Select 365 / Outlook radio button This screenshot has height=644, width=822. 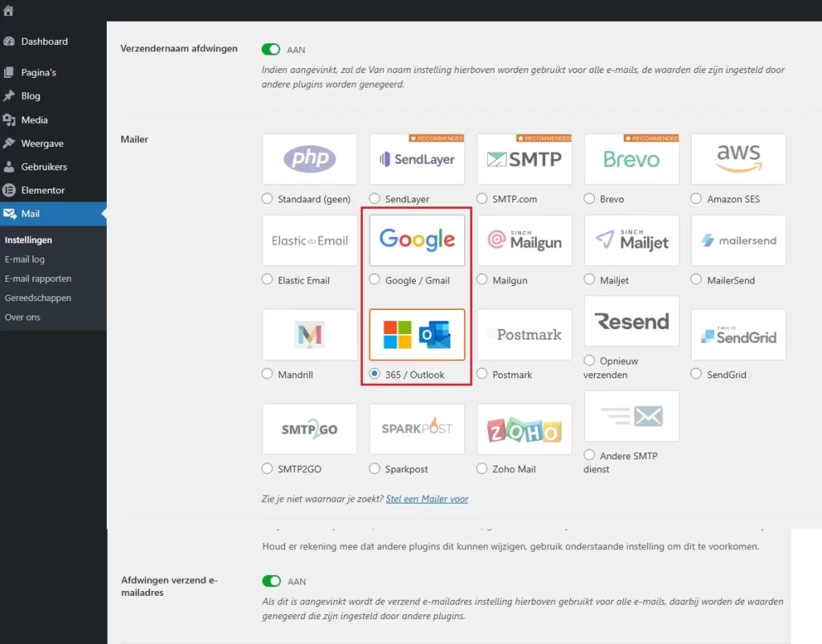click(x=374, y=374)
